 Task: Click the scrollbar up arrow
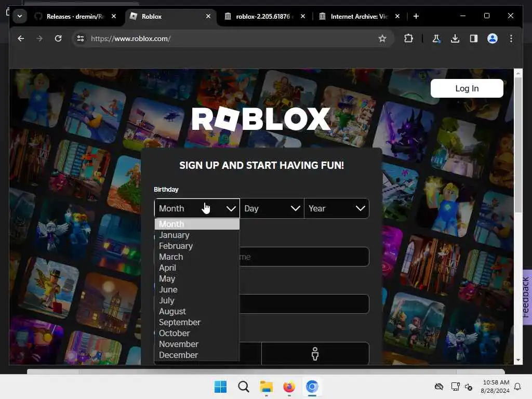[518, 73]
